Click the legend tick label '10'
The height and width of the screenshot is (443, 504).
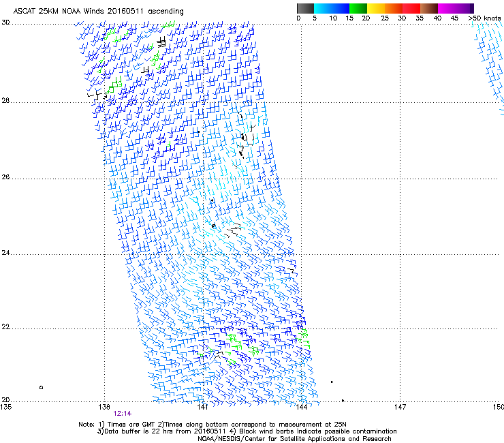[333, 18]
